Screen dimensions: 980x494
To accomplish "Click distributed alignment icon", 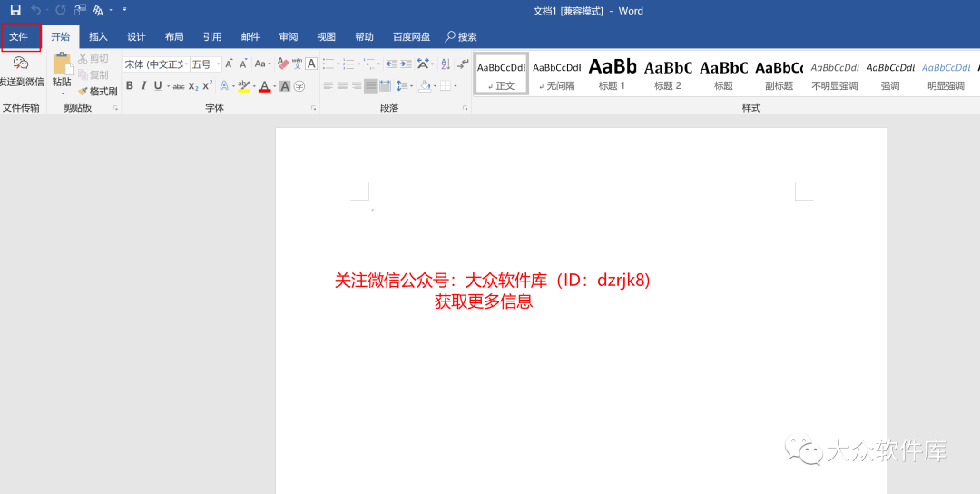I will [x=385, y=85].
